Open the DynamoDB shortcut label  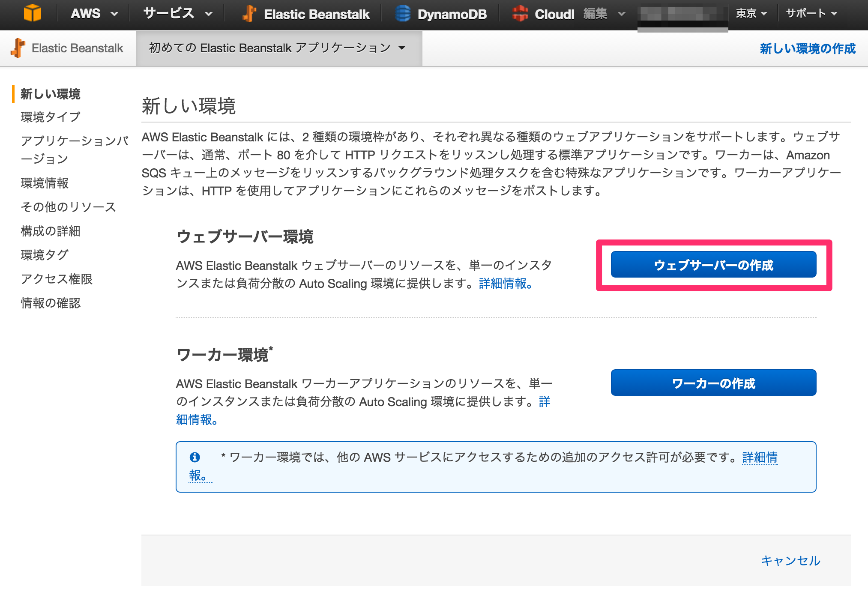point(452,14)
